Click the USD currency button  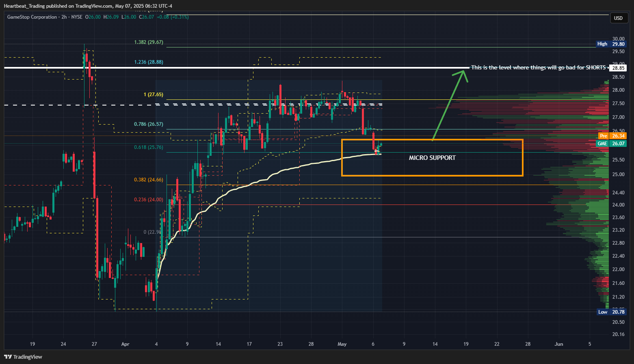pyautogui.click(x=618, y=18)
